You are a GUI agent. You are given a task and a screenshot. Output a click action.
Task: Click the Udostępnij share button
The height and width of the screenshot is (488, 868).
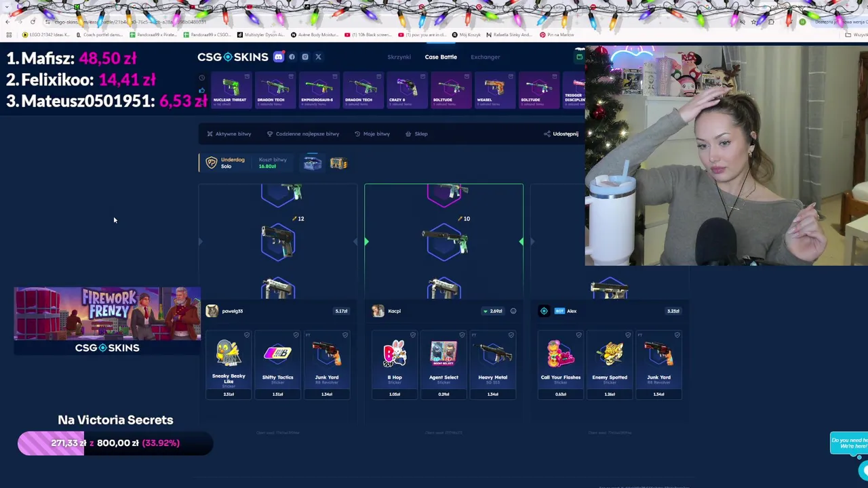click(561, 134)
